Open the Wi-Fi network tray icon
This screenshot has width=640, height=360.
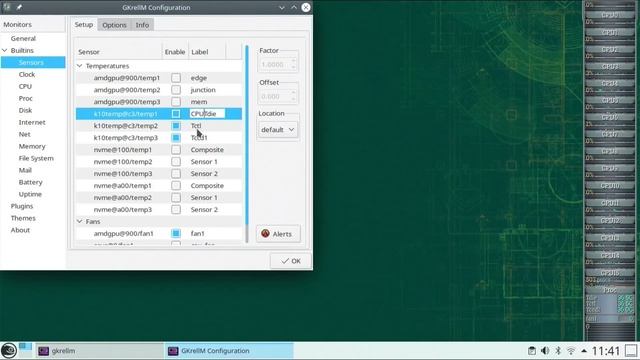coord(571,351)
